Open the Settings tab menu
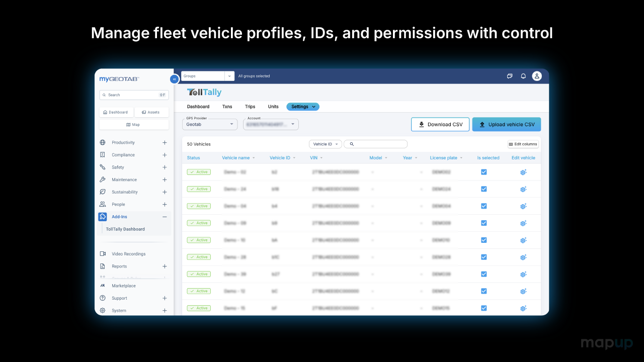Viewport: 644px width, 362px height. pyautogui.click(x=303, y=107)
